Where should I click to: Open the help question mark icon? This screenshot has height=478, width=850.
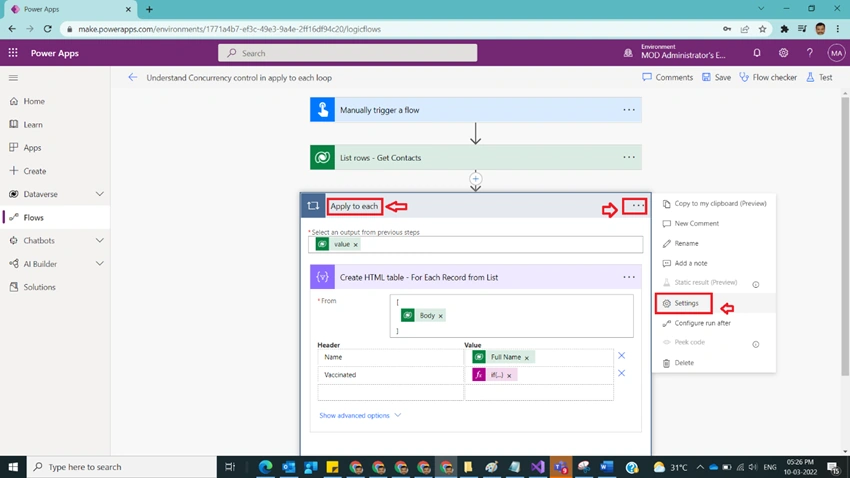coord(809,53)
